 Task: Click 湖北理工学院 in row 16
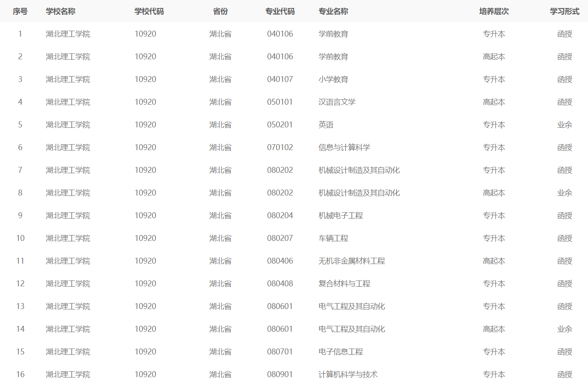click(68, 375)
